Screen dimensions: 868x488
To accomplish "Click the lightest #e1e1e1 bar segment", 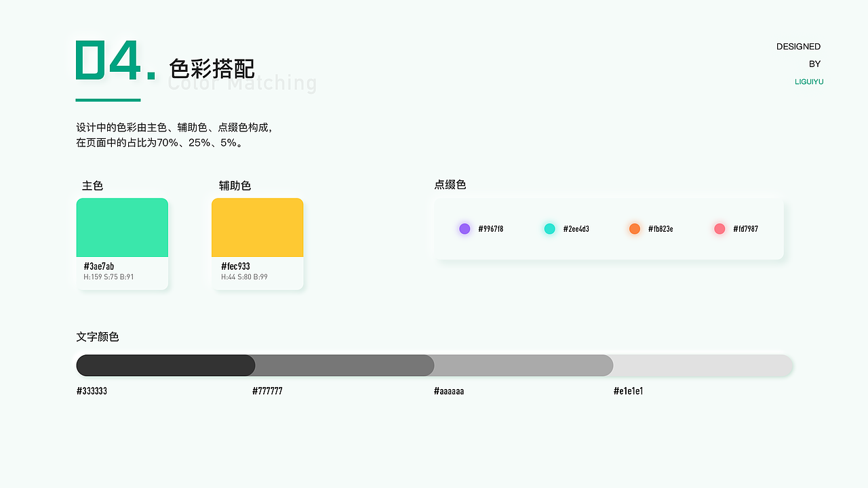I will pos(703,365).
